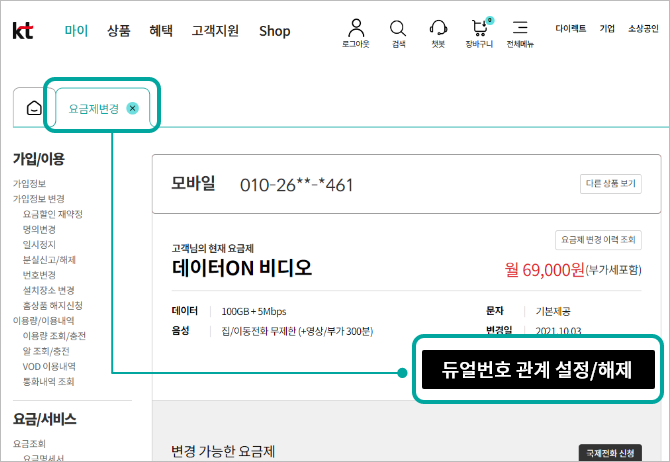Click the 다른 상품 보기 button

point(610,184)
